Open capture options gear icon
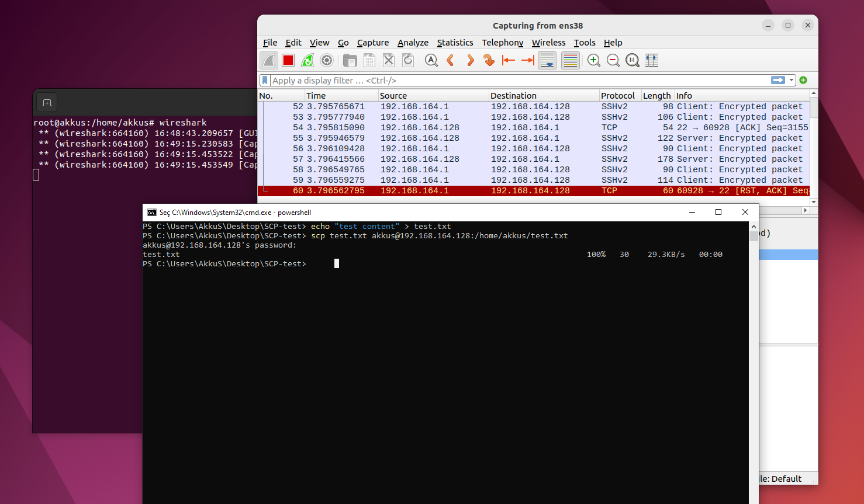The image size is (864, 504). click(x=327, y=60)
